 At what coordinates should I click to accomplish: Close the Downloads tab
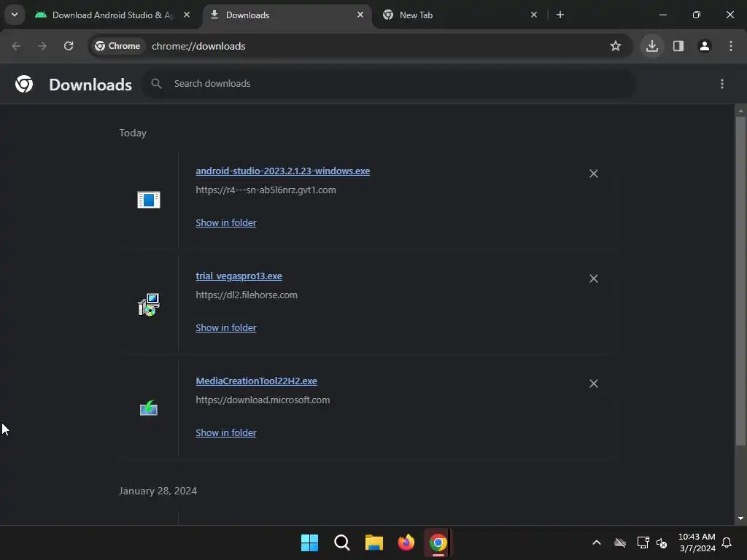(x=360, y=15)
